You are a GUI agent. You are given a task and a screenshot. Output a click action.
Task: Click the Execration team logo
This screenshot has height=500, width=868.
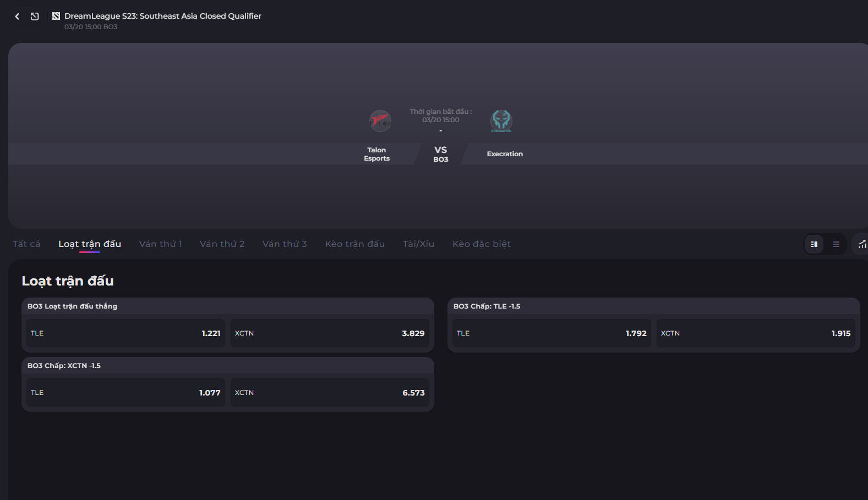pos(501,121)
